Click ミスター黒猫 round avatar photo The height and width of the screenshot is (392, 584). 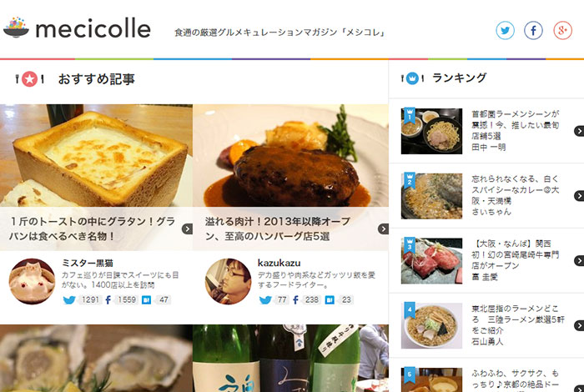(x=32, y=281)
